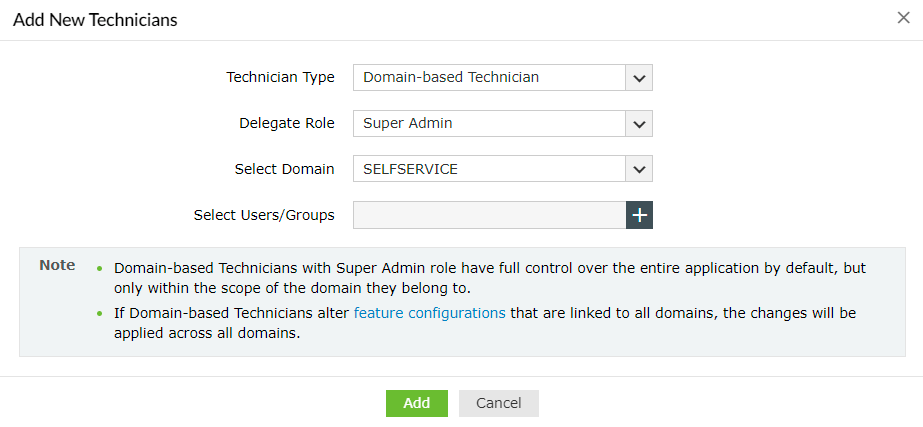Viewport: 923px width, 427px height.
Task: Click the SELFSERVICE domain selection box
Action: pos(489,169)
